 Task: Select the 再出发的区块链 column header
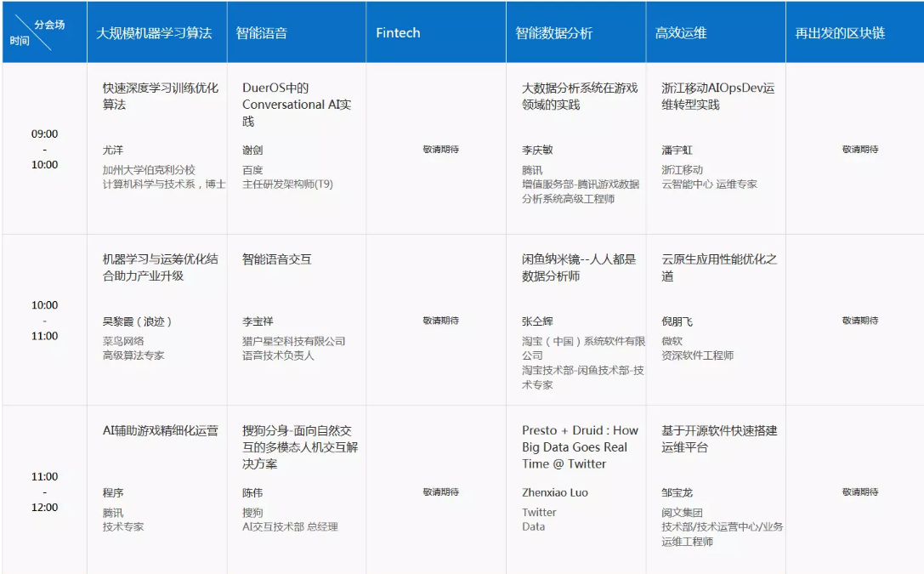[854, 32]
